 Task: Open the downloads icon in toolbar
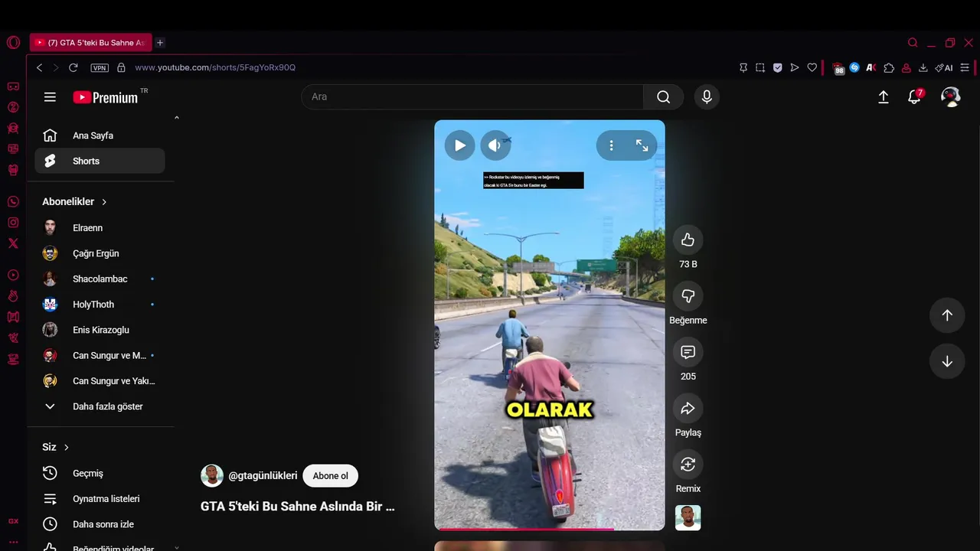point(923,67)
